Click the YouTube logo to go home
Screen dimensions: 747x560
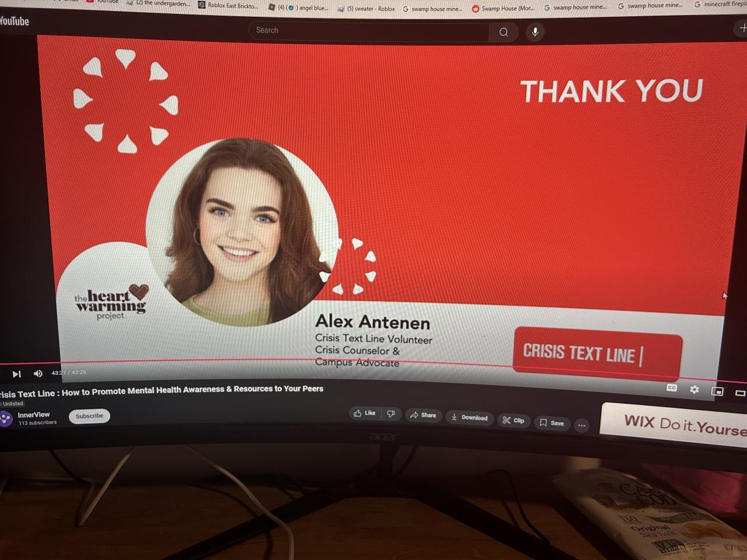point(14,22)
